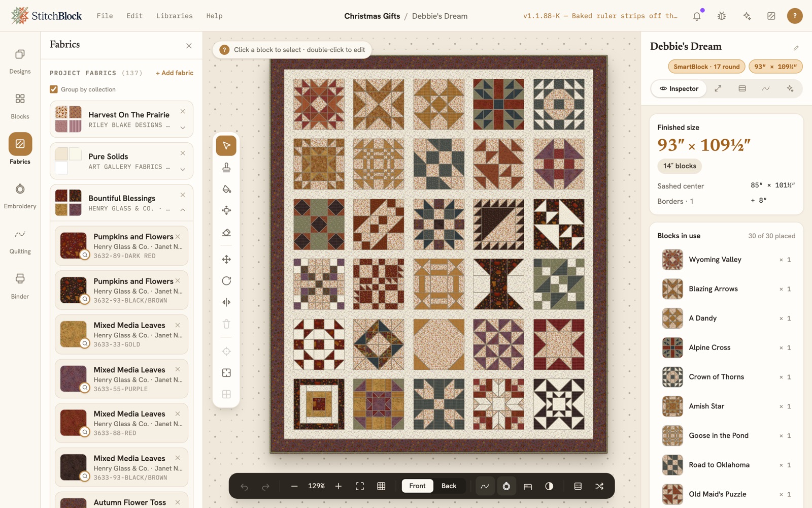Open the Help menu

click(214, 16)
